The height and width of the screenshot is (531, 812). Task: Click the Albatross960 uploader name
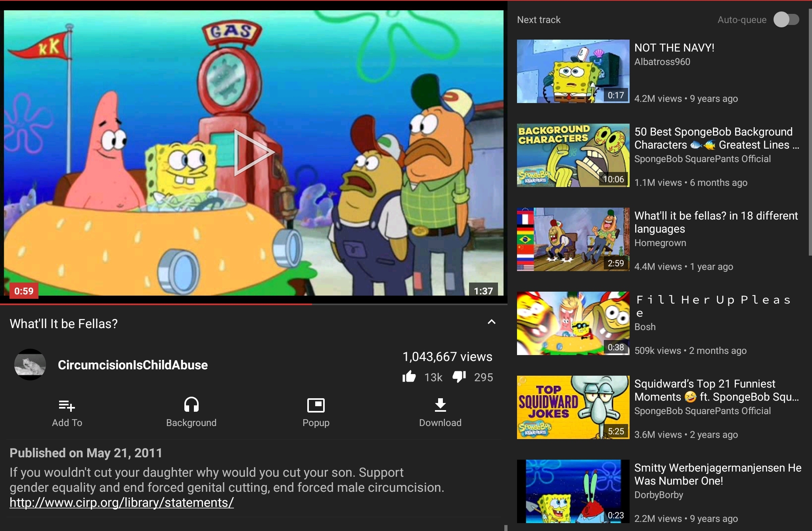[x=662, y=62]
